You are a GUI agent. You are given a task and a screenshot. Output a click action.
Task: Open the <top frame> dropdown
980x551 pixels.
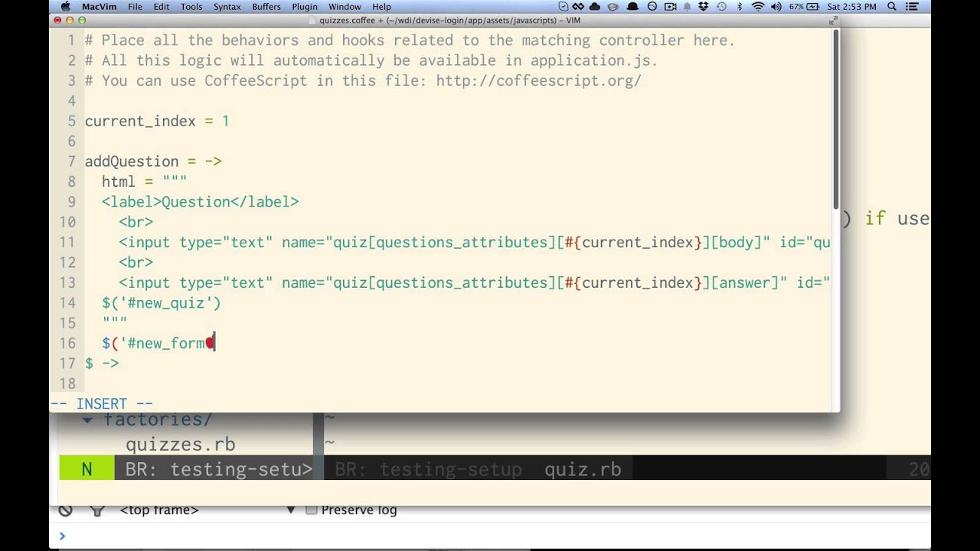(207, 510)
